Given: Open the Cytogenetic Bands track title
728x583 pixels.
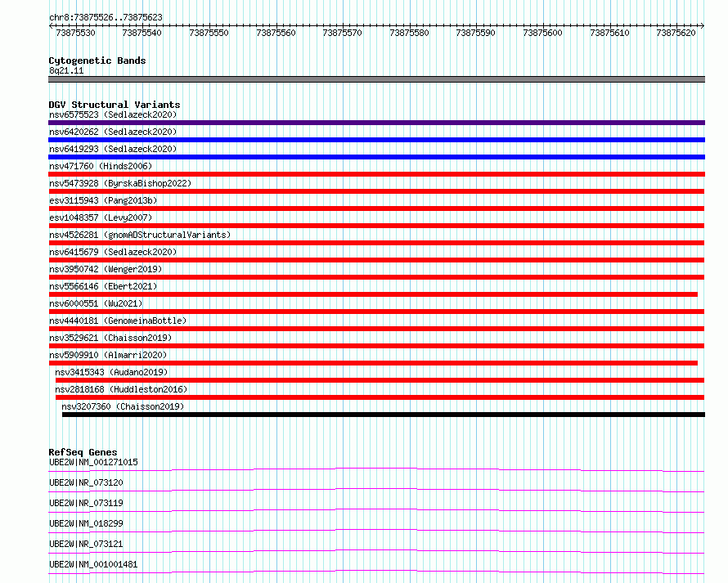Looking at the screenshot, I should click(97, 61).
